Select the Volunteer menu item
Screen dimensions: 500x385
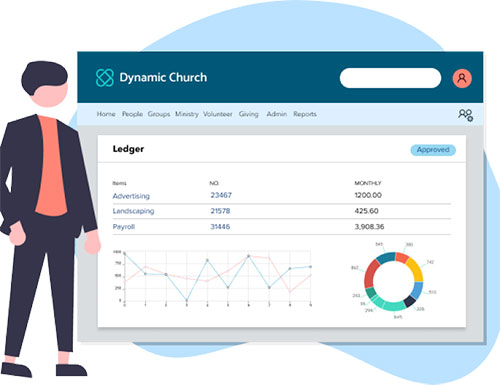coord(218,114)
